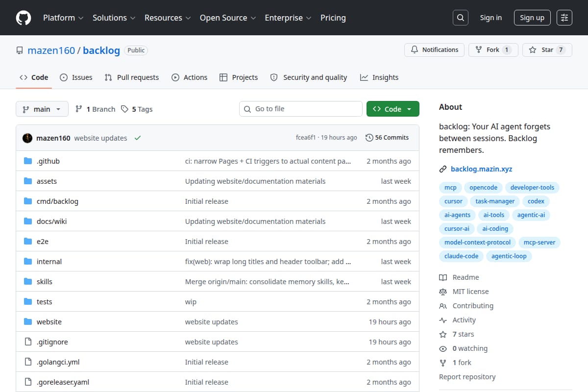View the 1 Branch link
588x392 pixels.
tap(95, 109)
